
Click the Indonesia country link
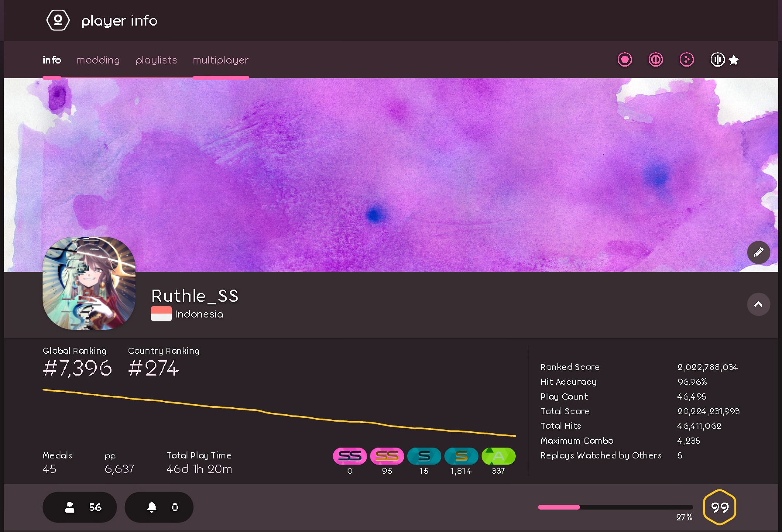point(199,314)
